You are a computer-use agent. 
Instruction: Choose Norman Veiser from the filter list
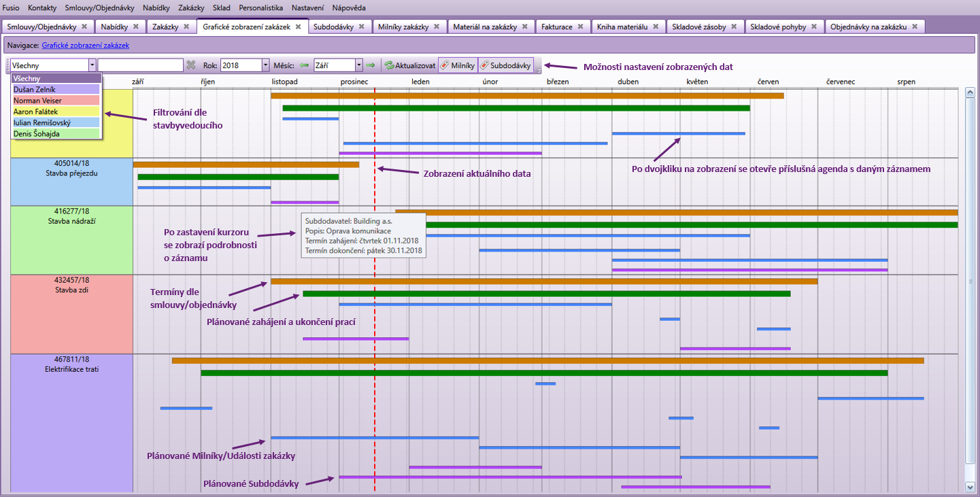[x=56, y=101]
